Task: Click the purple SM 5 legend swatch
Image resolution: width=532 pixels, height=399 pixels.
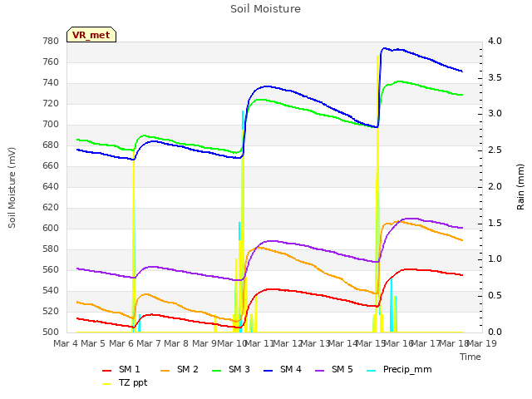Action: coord(319,371)
